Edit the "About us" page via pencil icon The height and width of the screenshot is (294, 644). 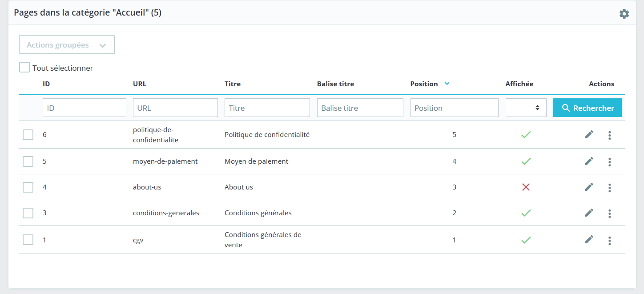coord(588,187)
